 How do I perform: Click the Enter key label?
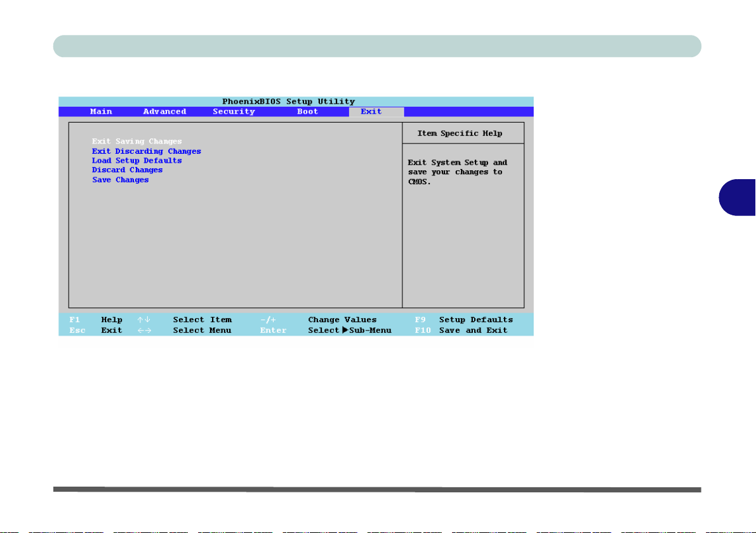point(274,330)
